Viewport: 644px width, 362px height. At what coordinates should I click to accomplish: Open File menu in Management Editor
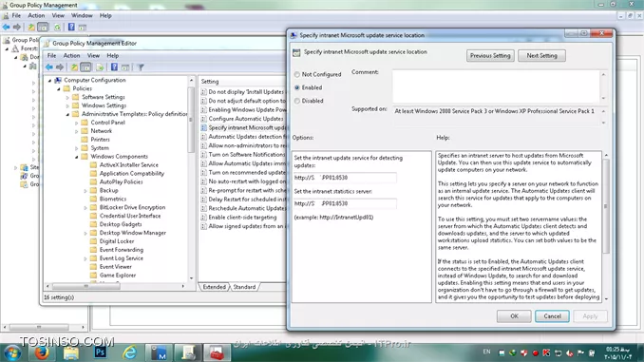pos(51,55)
